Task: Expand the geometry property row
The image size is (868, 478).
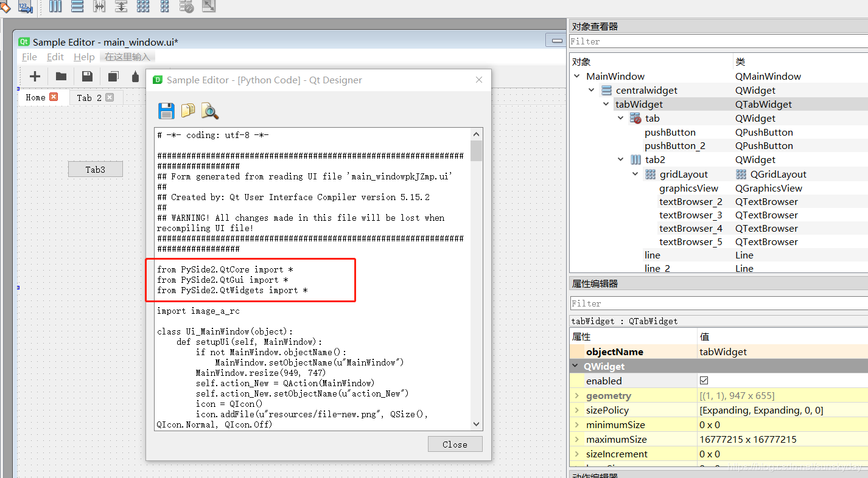Action: 577,395
